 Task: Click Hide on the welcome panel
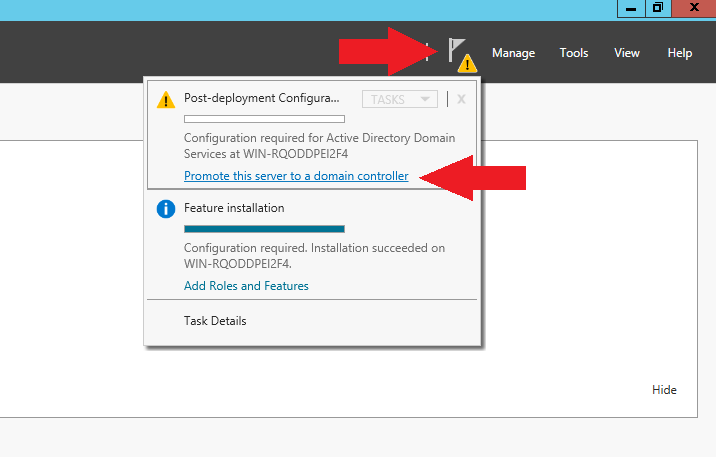664,390
